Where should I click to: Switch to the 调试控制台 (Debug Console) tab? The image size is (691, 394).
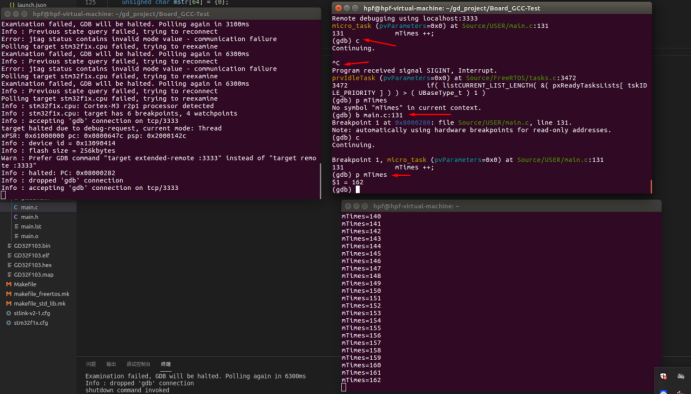click(x=138, y=364)
